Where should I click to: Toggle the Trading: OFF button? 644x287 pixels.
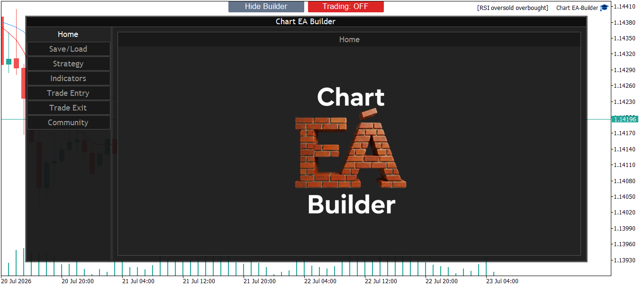pos(345,6)
